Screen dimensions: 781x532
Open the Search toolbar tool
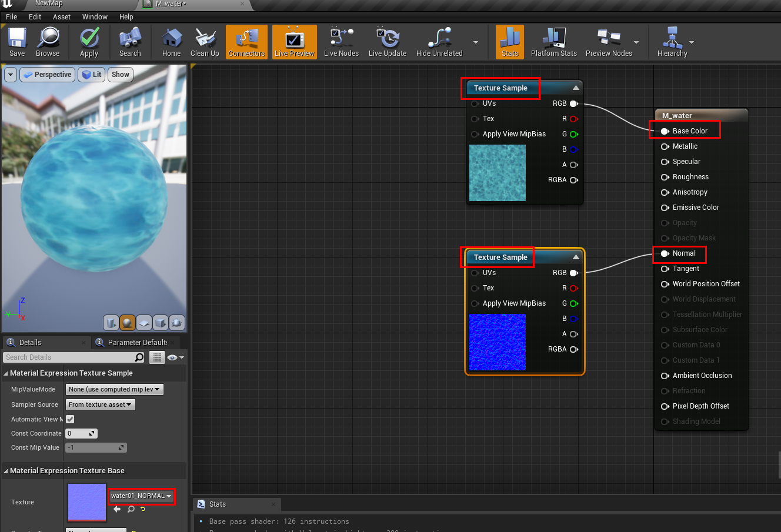click(130, 42)
